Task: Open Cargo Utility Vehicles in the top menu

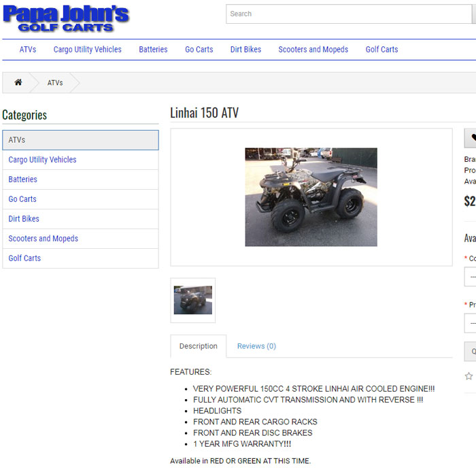Action: [87, 50]
